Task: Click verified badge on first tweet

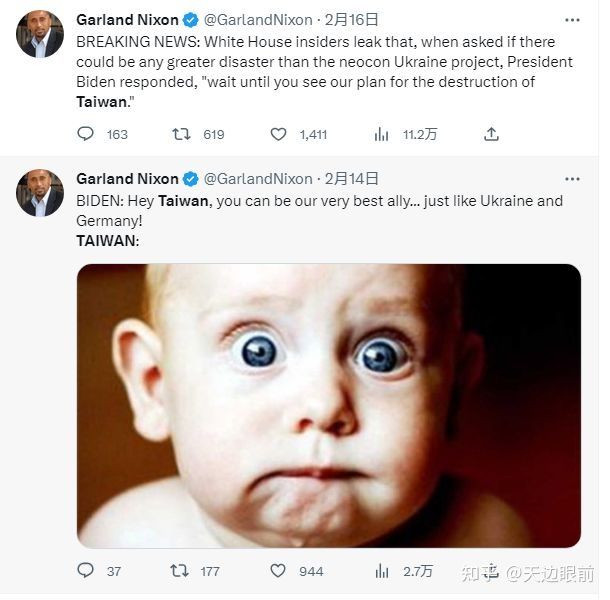Action: click(189, 20)
